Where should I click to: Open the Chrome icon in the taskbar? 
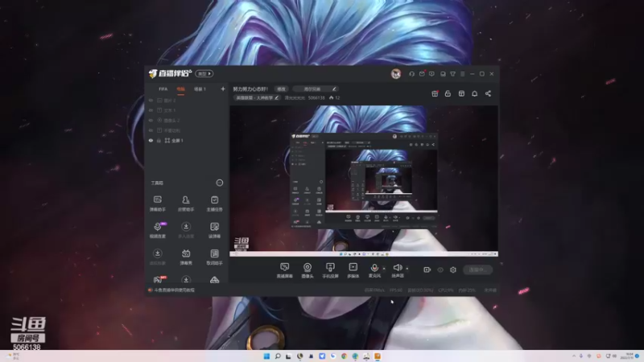point(345,356)
